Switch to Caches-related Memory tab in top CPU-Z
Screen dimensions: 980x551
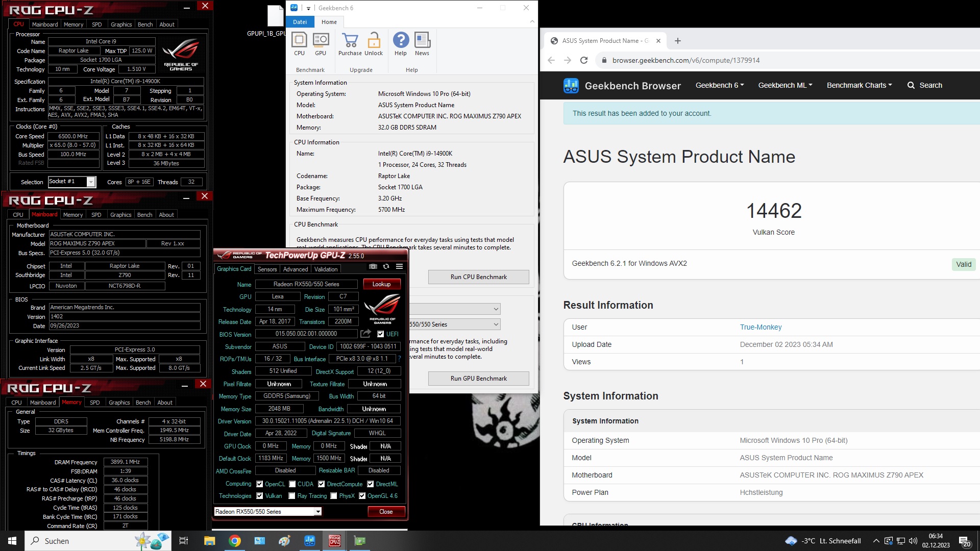pos(73,24)
